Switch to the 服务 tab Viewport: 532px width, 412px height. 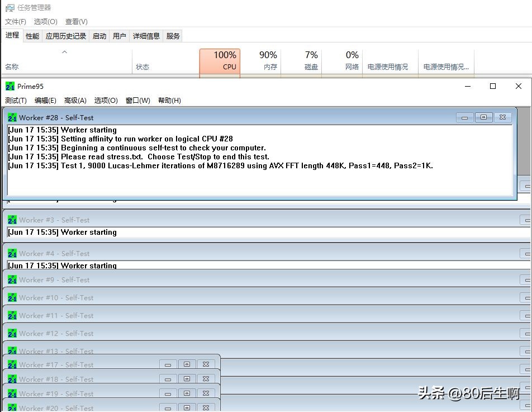(x=173, y=36)
